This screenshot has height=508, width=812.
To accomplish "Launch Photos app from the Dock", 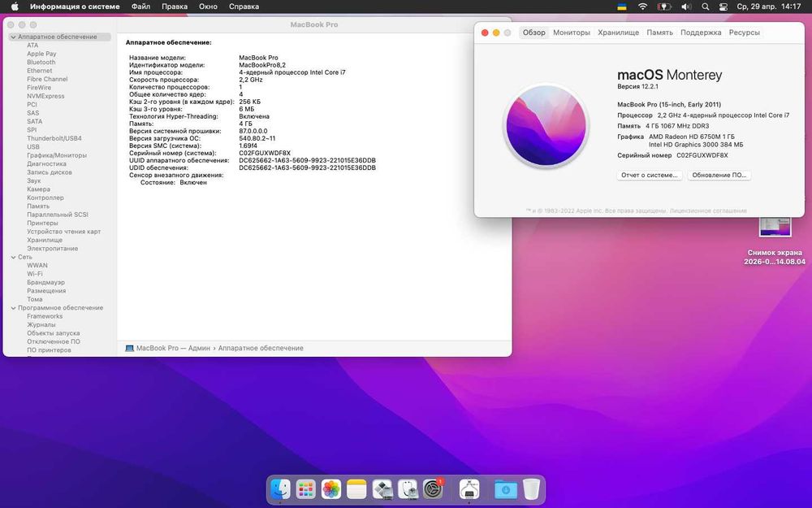I will pos(331,488).
